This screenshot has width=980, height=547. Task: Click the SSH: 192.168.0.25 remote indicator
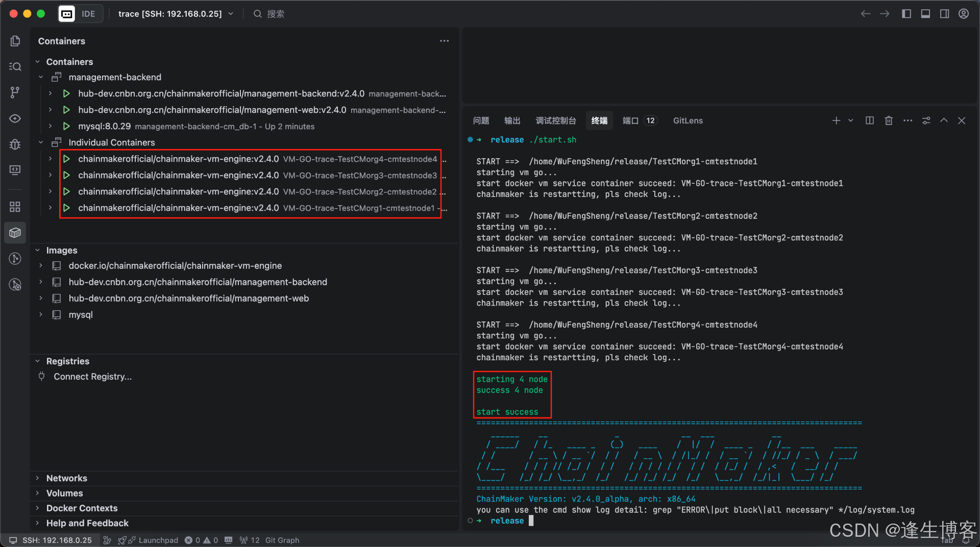[51, 540]
